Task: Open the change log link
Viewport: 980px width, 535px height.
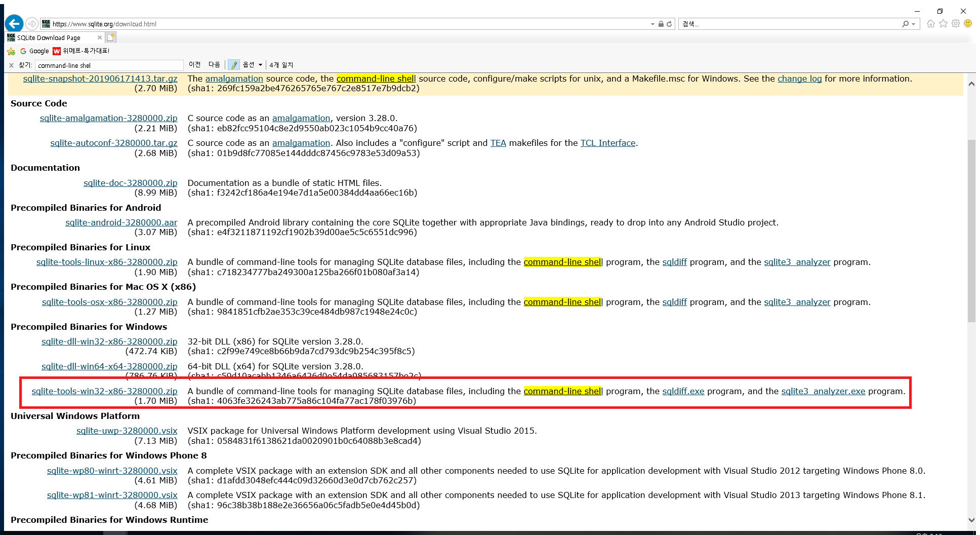Action: tap(800, 79)
